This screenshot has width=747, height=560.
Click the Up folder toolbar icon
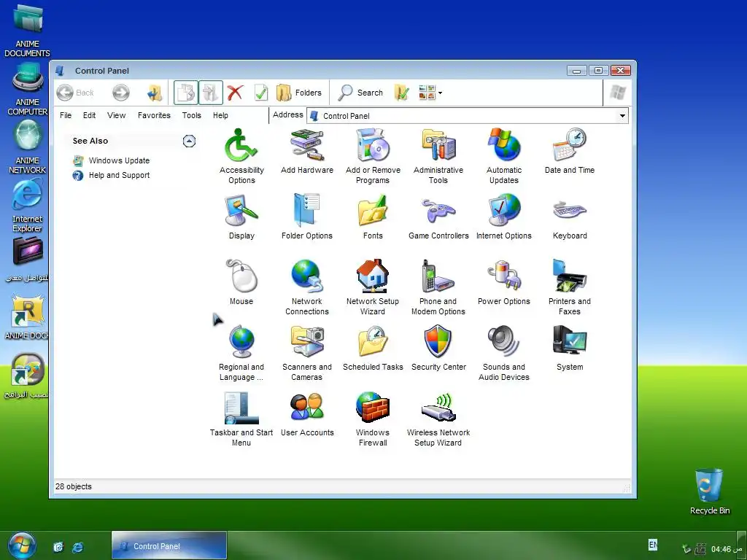pyautogui.click(x=155, y=93)
